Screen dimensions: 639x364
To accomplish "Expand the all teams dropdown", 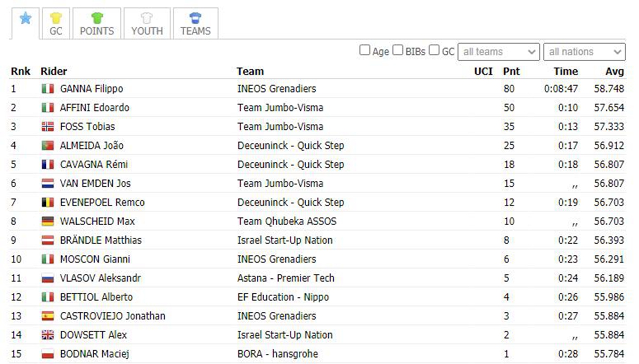I will pos(499,52).
